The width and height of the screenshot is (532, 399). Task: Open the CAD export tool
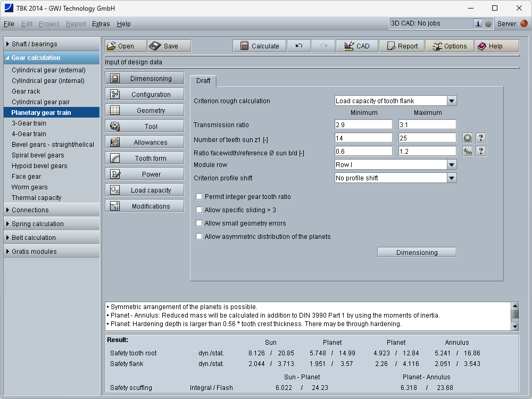(x=357, y=46)
